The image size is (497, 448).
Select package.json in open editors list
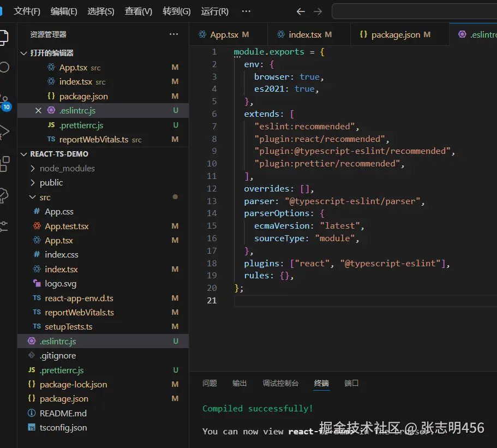tap(103, 97)
